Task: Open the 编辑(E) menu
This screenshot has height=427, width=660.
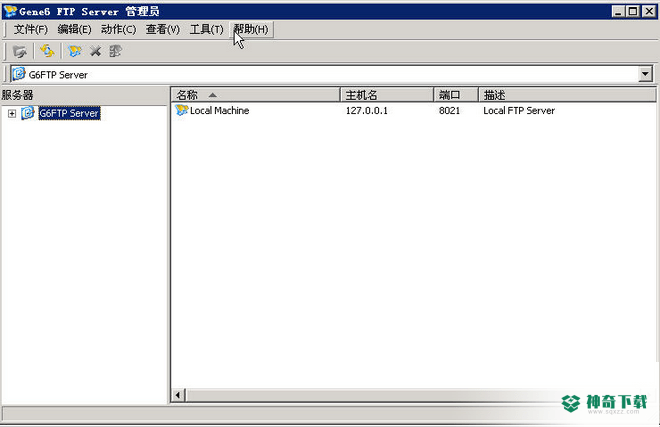Action: (x=74, y=29)
